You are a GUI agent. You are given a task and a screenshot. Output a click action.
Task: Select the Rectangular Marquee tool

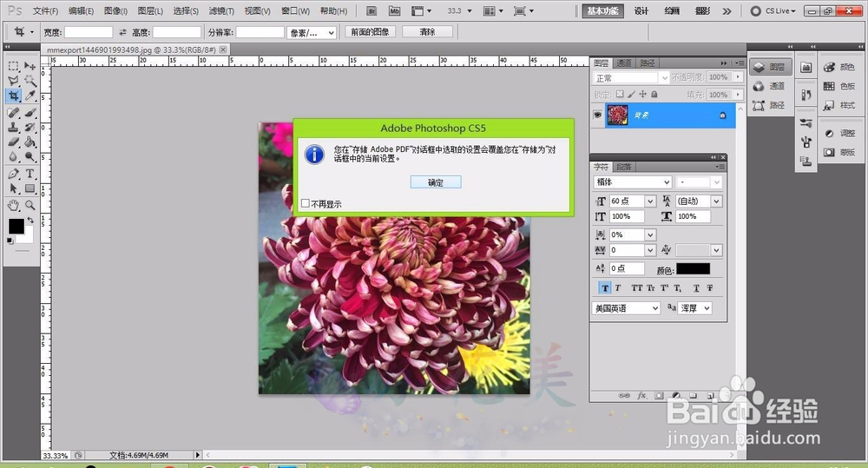point(14,67)
